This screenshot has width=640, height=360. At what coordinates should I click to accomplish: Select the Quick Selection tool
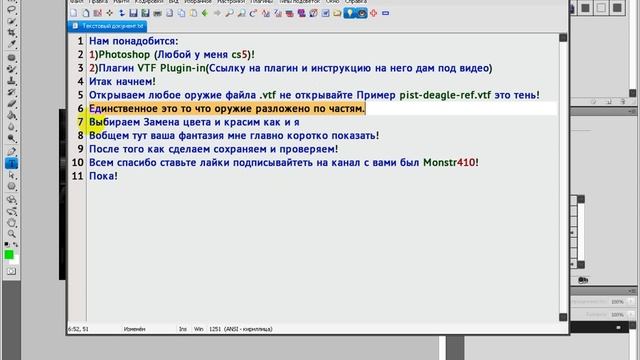coord(11,21)
